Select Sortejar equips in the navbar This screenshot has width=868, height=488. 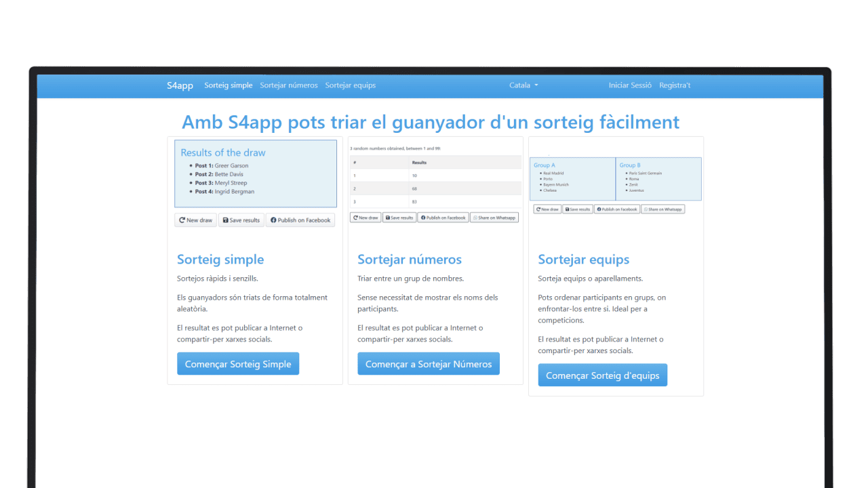350,85
